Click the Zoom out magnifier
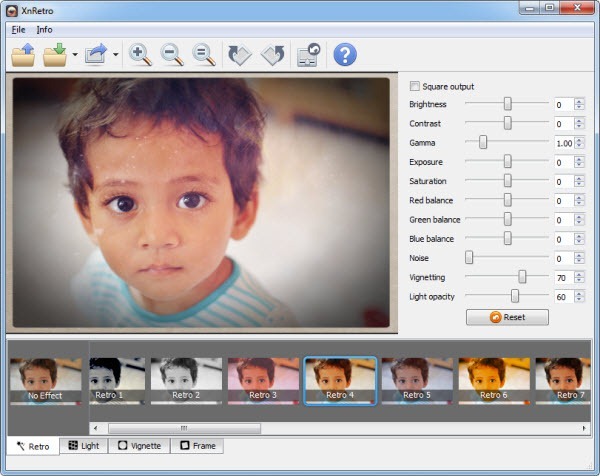This screenshot has width=600, height=476. (x=172, y=55)
